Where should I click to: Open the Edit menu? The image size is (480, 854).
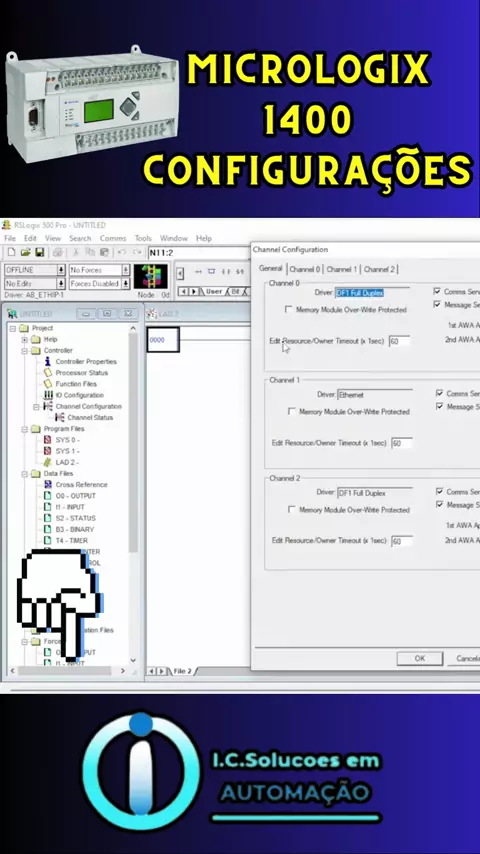[x=30, y=239]
